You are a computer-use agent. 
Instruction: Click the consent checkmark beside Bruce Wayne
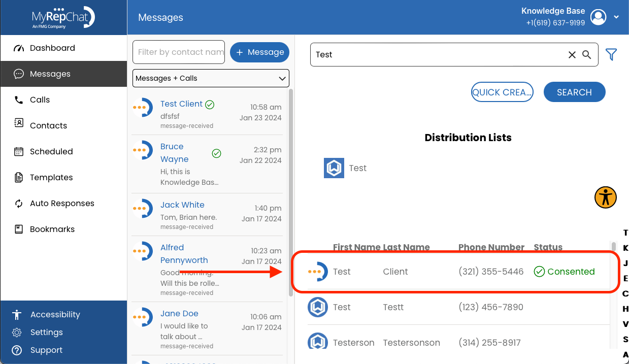click(x=216, y=153)
